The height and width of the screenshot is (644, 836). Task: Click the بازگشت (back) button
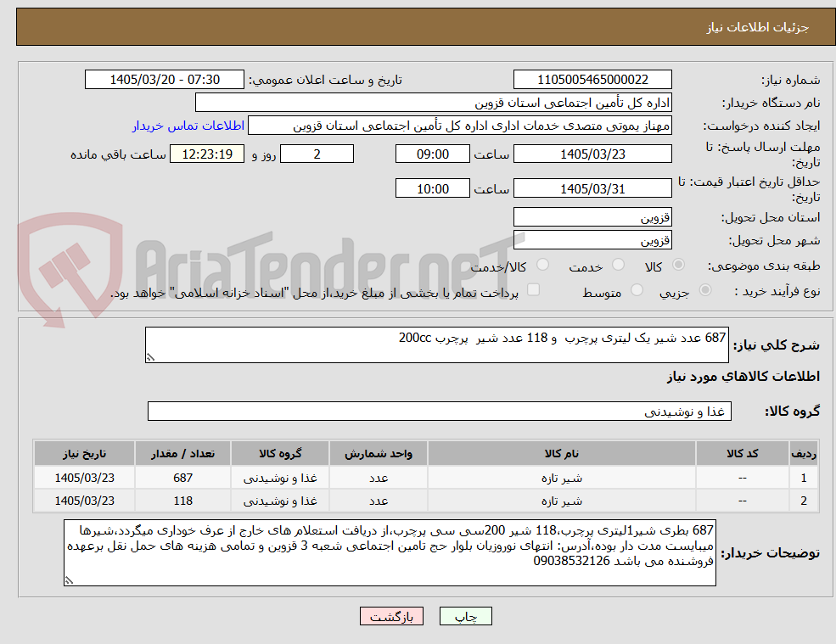coord(391,616)
